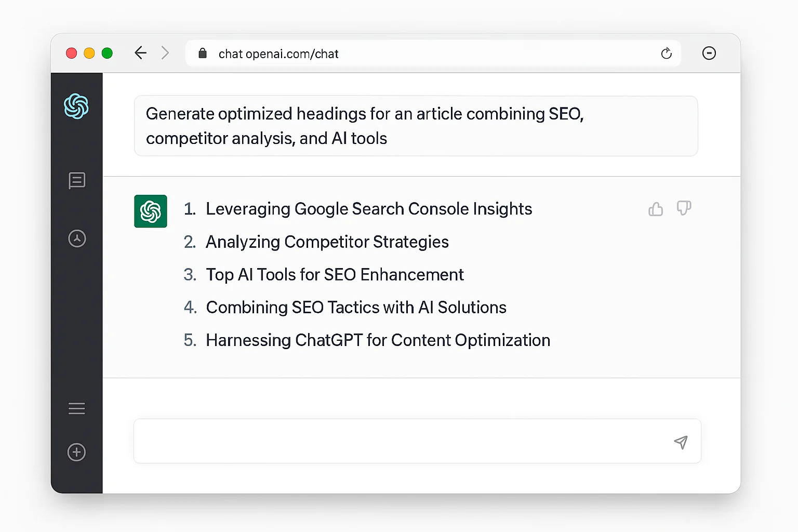The image size is (798, 532).
Task: Send the message with the paper plane icon
Action: 681,442
